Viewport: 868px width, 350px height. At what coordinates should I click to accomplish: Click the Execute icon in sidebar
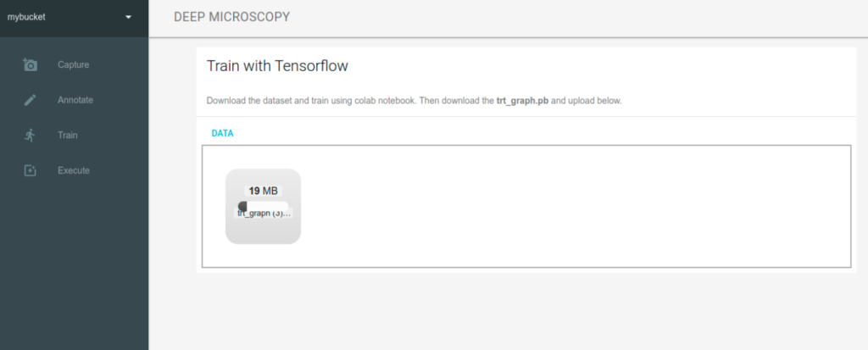[30, 170]
